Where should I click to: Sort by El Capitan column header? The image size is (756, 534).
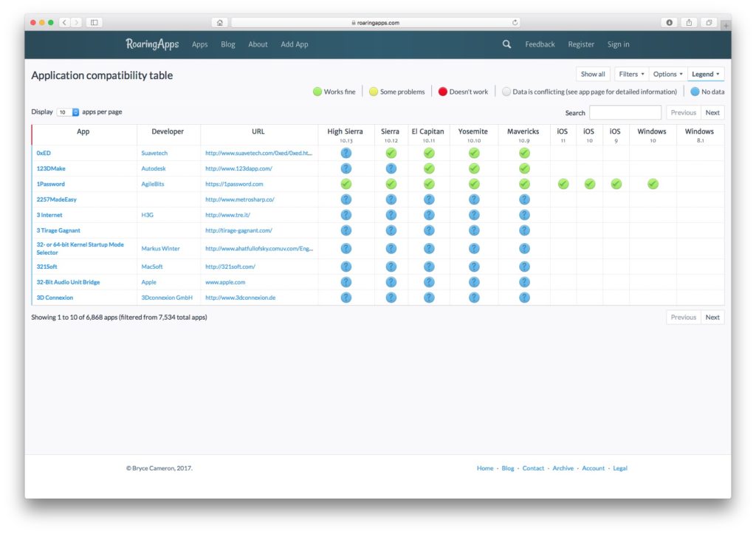pyautogui.click(x=427, y=134)
